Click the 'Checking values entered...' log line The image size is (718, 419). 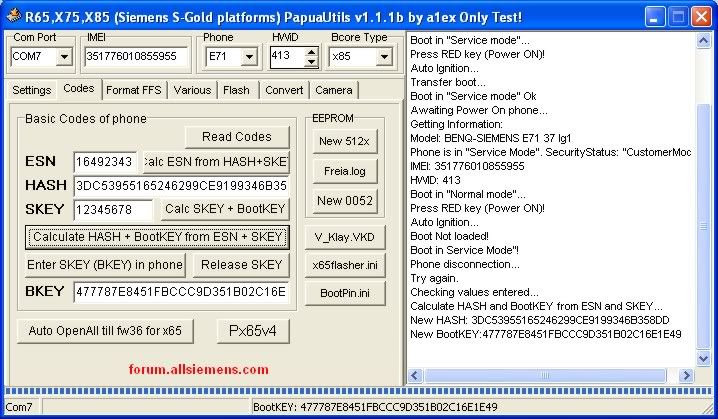click(x=474, y=292)
